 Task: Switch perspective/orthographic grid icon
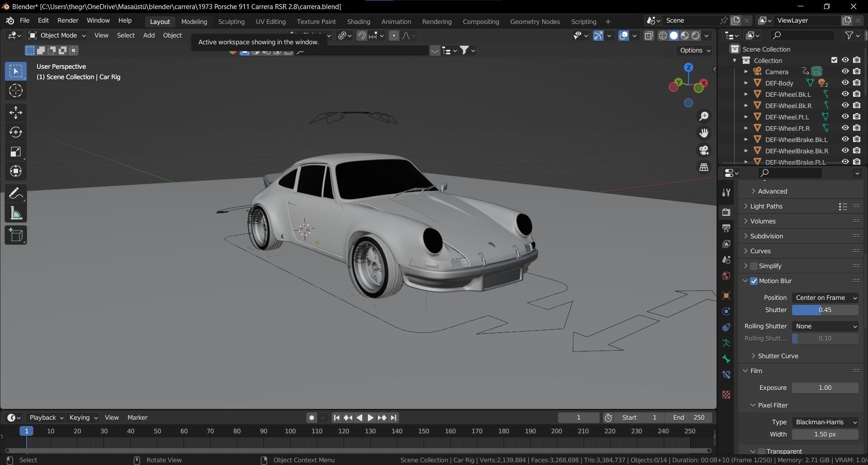(704, 167)
